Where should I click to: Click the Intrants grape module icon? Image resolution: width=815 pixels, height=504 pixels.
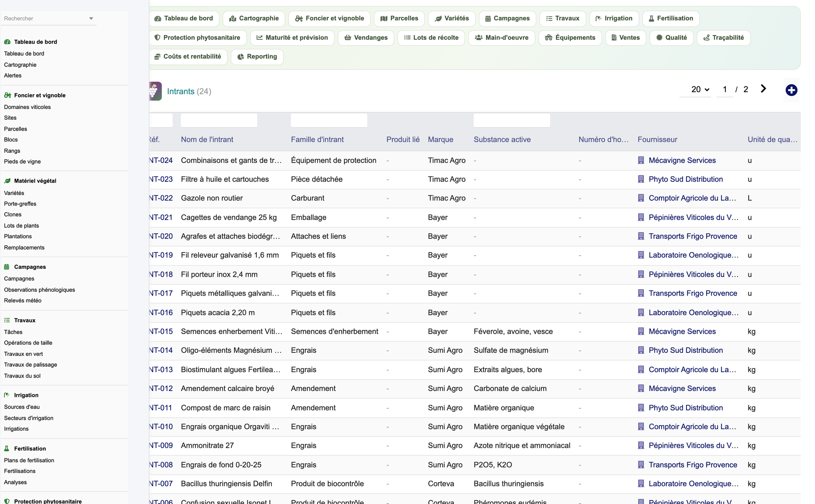pyautogui.click(x=155, y=91)
